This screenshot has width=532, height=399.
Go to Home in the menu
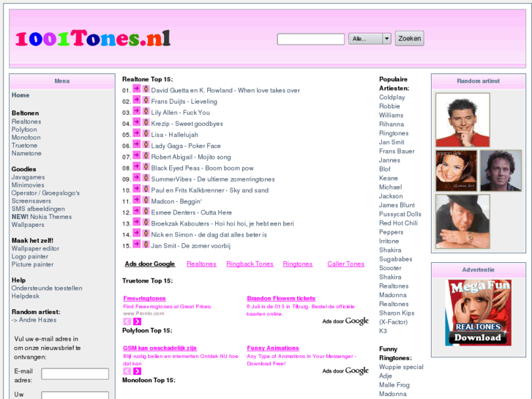(x=20, y=95)
